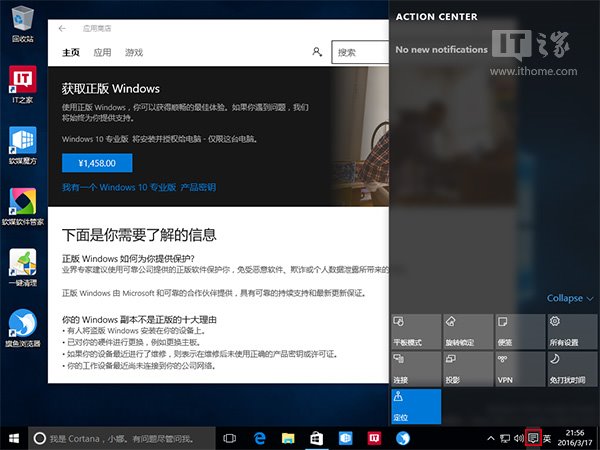600x450 pixels.
Task: Show hidden system tray icons
Action: [491, 438]
